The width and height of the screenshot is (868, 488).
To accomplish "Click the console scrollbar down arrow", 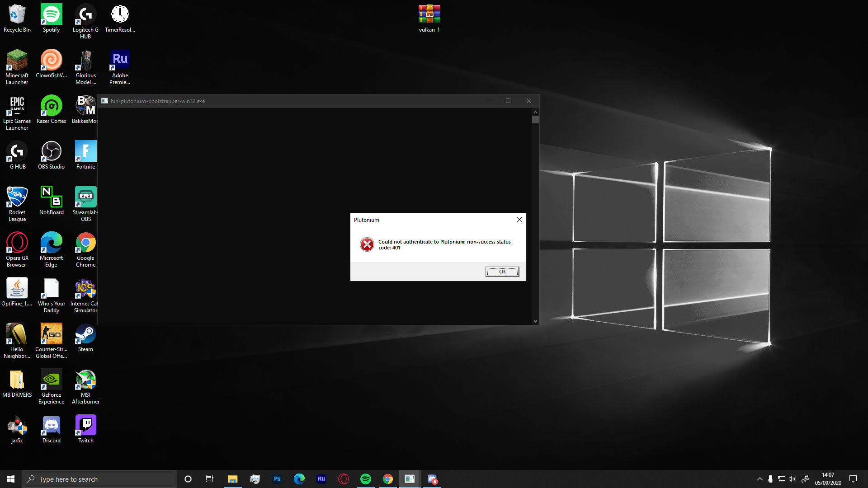I will click(535, 321).
